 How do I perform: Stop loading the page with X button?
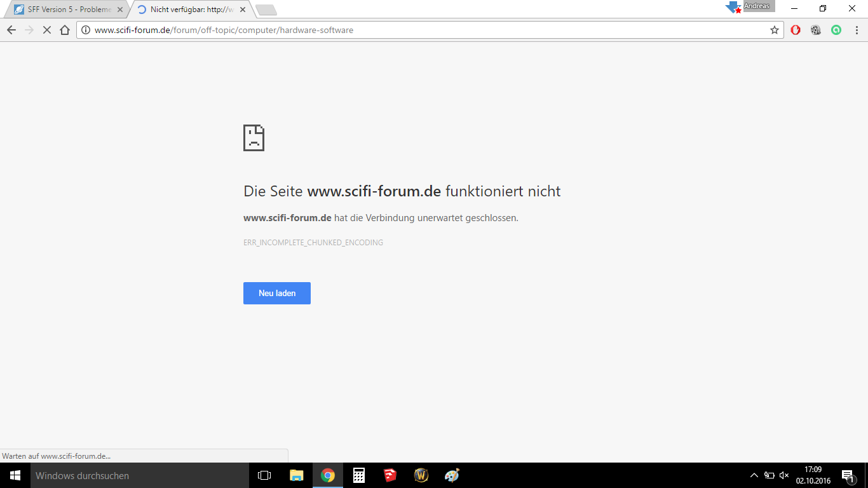[46, 30]
